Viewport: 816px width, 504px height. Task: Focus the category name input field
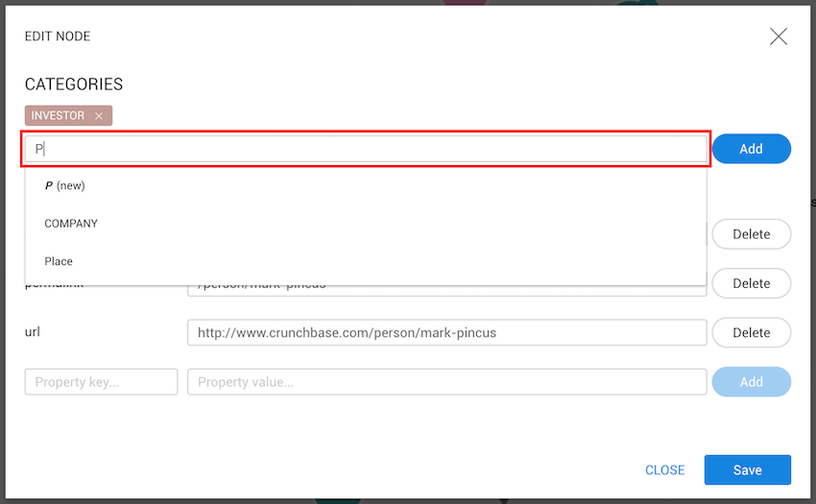(367, 149)
